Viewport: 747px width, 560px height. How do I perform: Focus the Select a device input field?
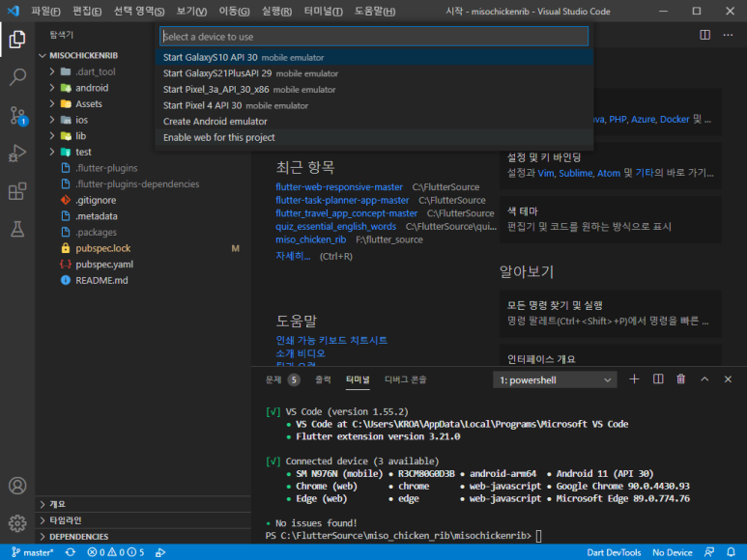pyautogui.click(x=374, y=37)
